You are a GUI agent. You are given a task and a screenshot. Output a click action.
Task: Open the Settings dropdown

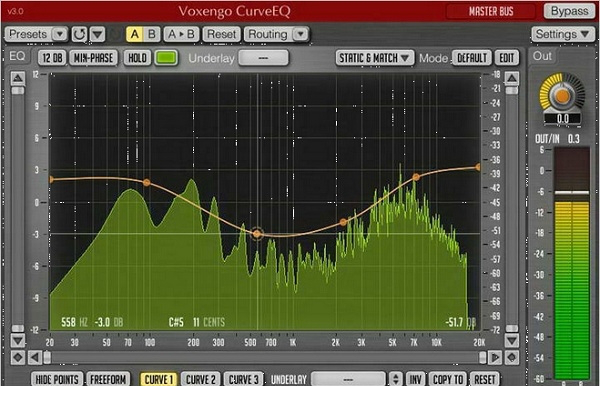[x=562, y=34]
